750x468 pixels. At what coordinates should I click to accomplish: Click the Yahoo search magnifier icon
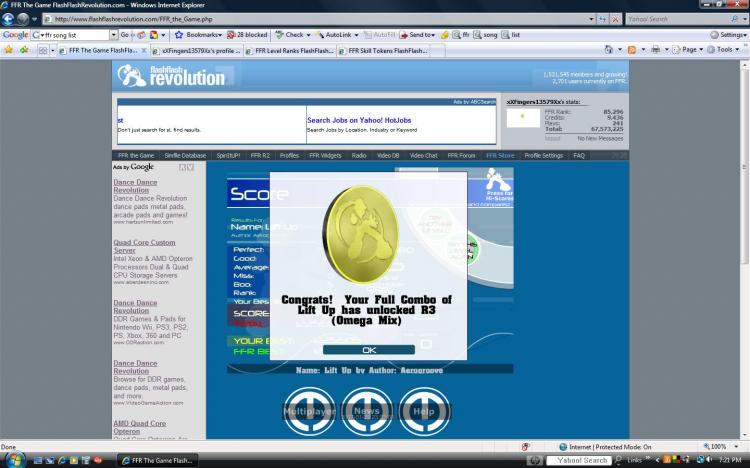(x=734, y=19)
